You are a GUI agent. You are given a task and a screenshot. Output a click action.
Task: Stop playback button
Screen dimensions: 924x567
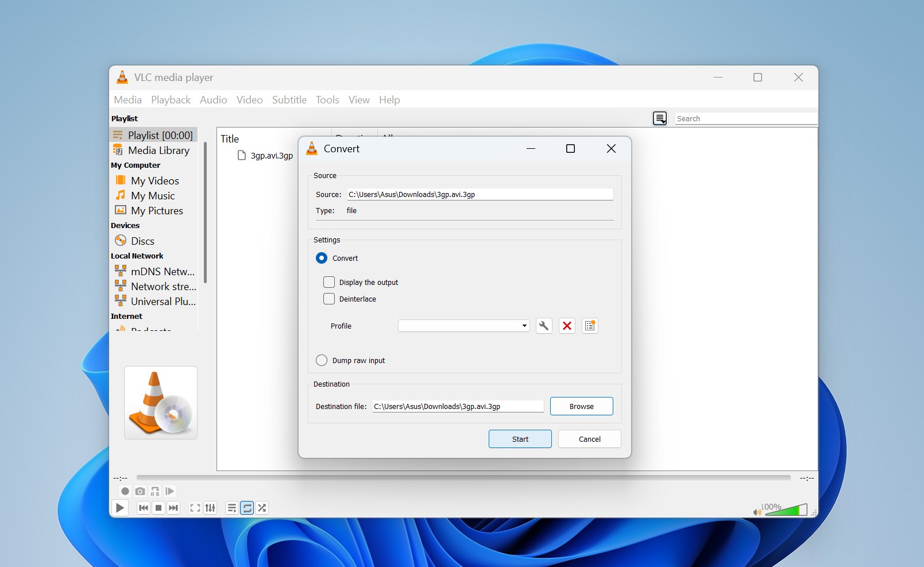coord(158,508)
